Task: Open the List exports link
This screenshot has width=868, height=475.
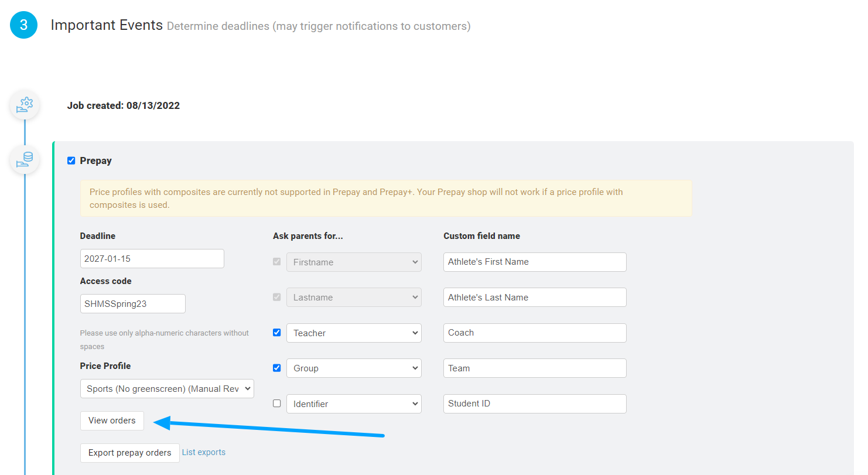Action: tap(204, 452)
